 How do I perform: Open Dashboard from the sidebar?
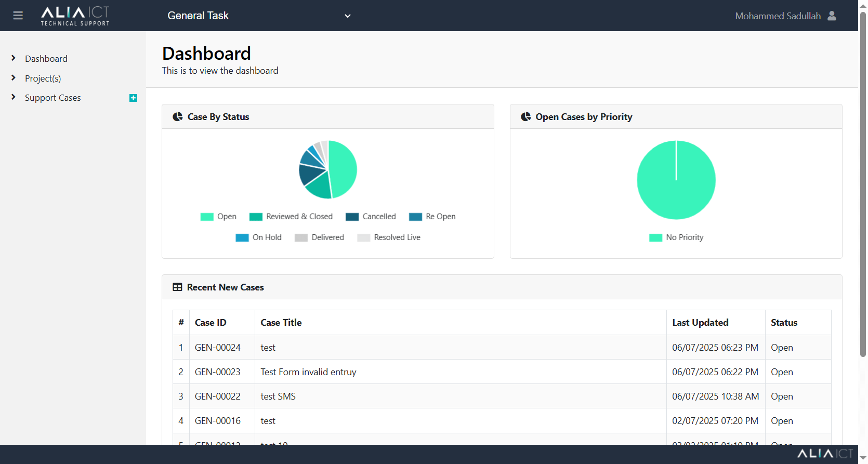(x=46, y=59)
